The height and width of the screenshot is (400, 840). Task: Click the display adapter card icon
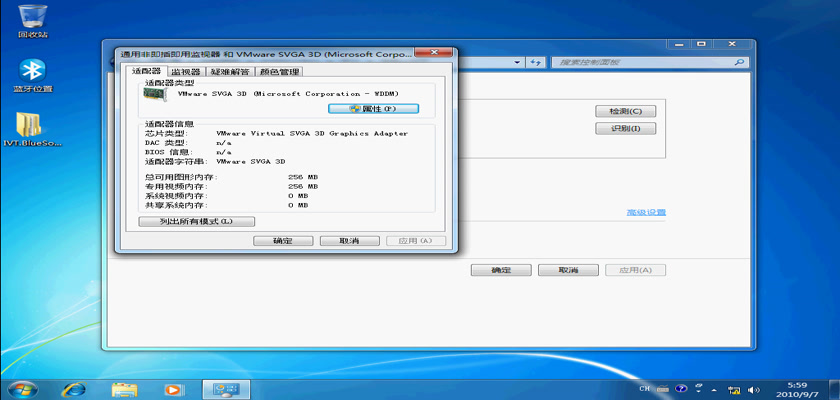click(155, 95)
